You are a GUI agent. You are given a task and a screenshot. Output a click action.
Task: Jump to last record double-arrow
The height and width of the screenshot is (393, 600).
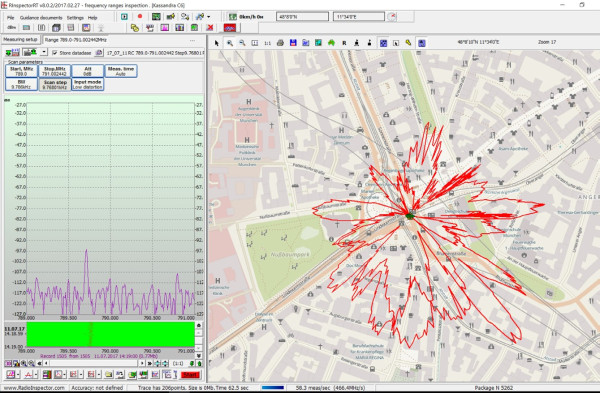point(150,363)
